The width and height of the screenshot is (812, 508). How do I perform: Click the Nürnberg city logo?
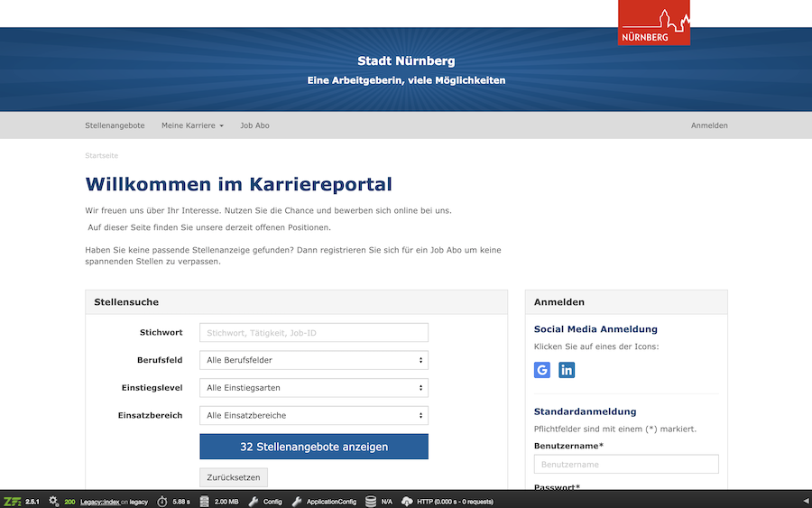click(654, 23)
